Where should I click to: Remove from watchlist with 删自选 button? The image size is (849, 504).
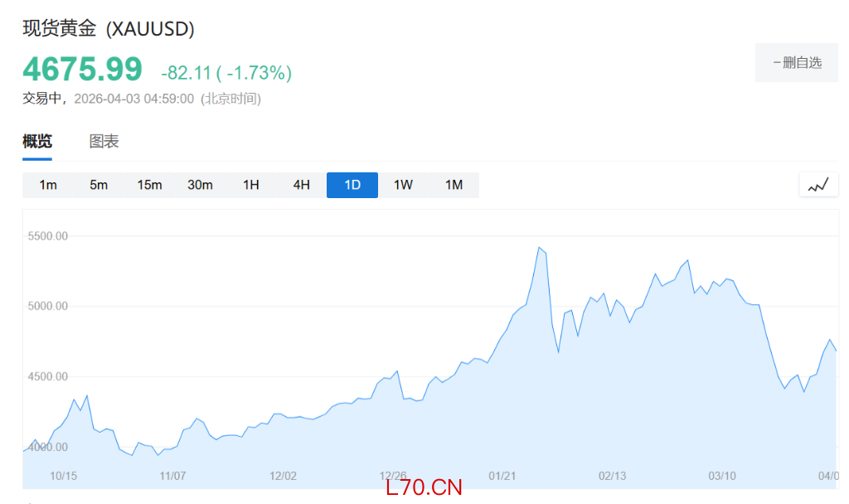click(x=796, y=62)
